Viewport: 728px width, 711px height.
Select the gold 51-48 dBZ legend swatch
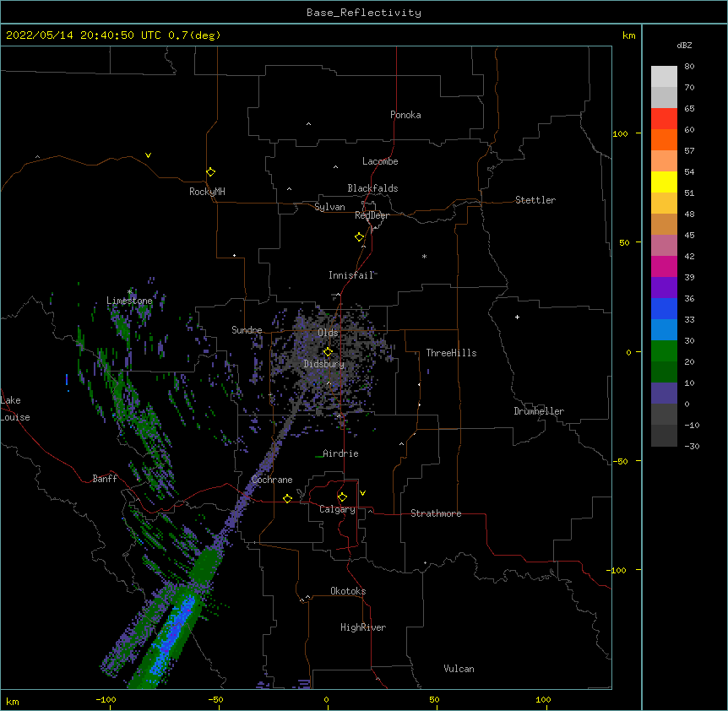(x=664, y=204)
